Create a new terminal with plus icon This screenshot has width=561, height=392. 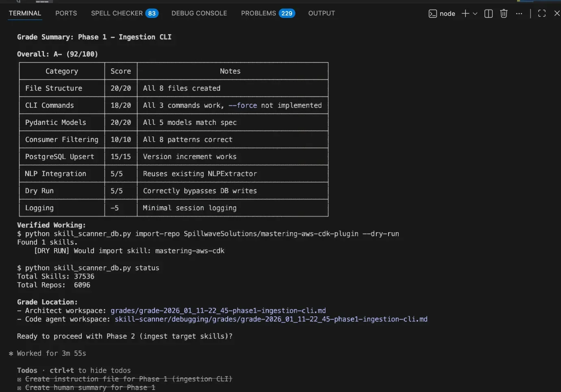tap(465, 14)
